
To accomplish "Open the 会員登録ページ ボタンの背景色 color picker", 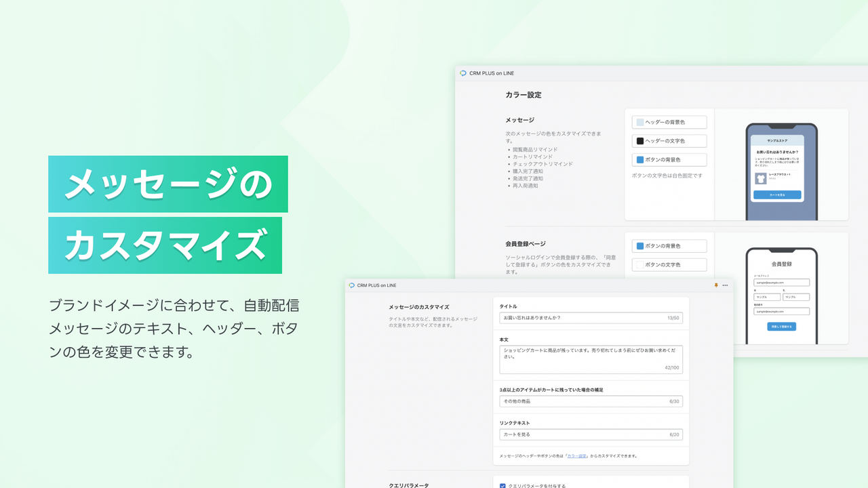I will [x=669, y=246].
